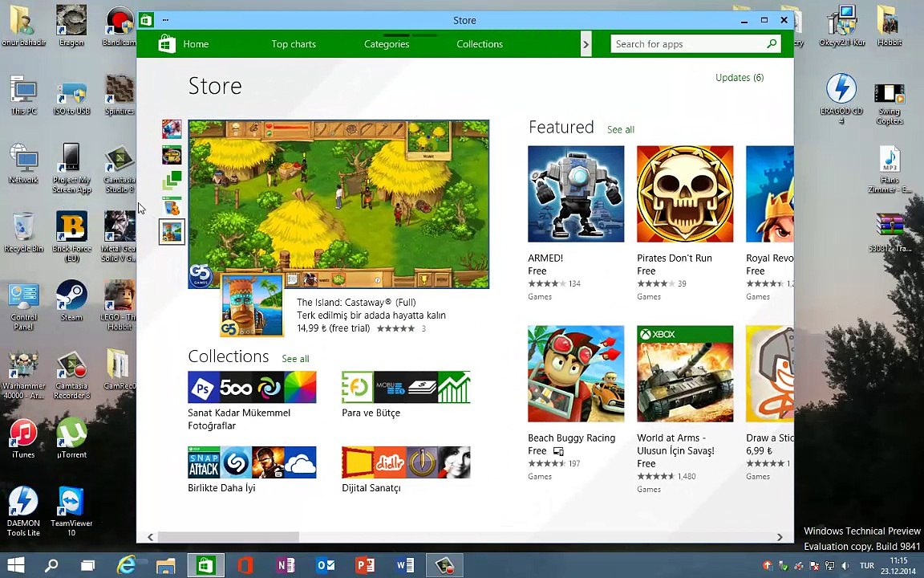The height and width of the screenshot is (578, 924).
Task: Launch OneNote from taskbar
Action: [x=286, y=566]
